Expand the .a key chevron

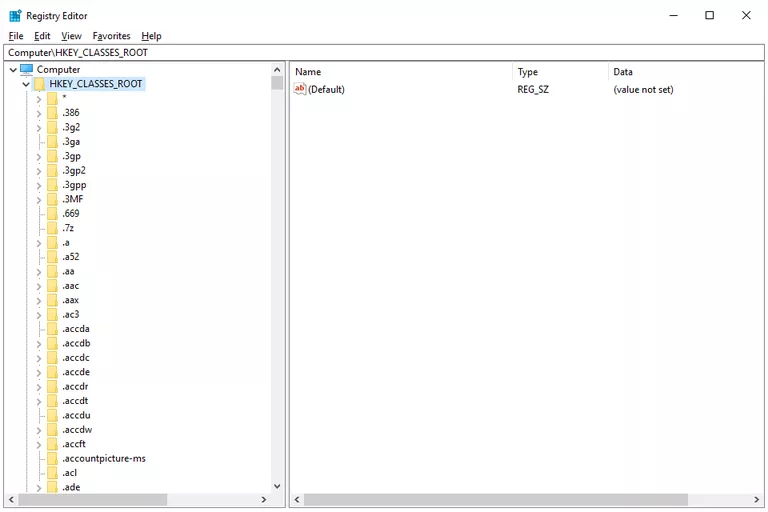coord(39,243)
